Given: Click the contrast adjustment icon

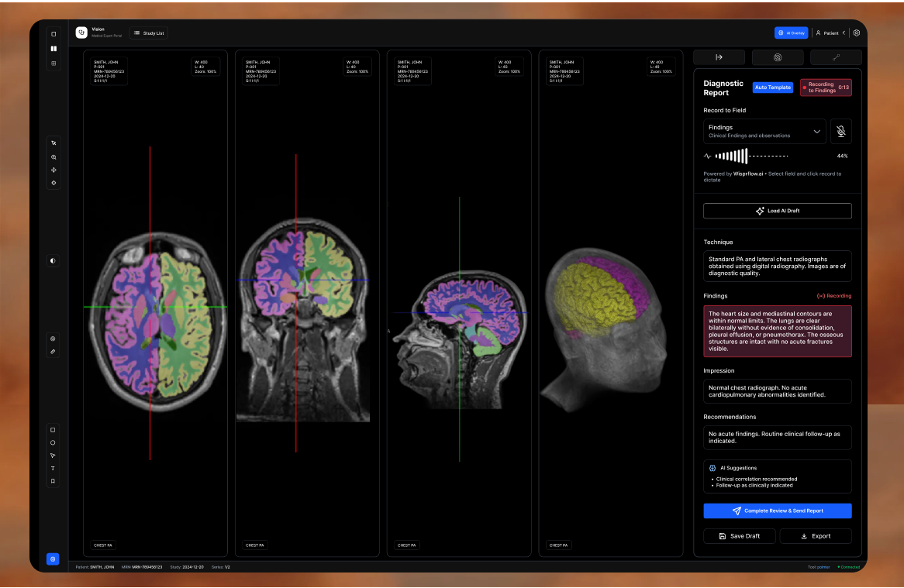Looking at the screenshot, I should pos(53,261).
